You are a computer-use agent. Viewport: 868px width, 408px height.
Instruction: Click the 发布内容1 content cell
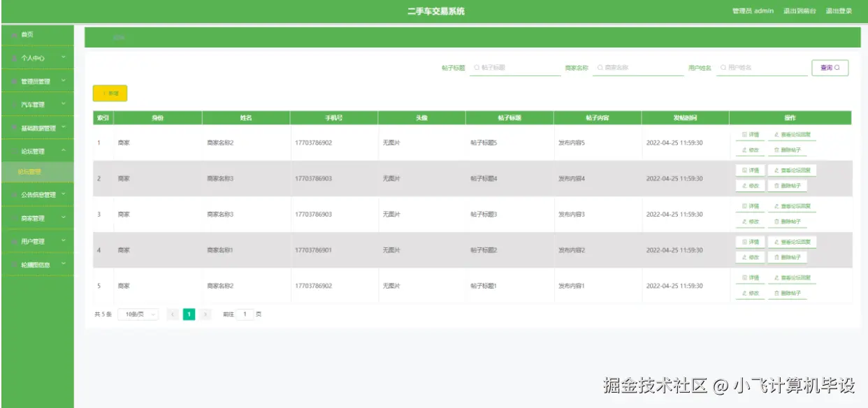coord(571,286)
